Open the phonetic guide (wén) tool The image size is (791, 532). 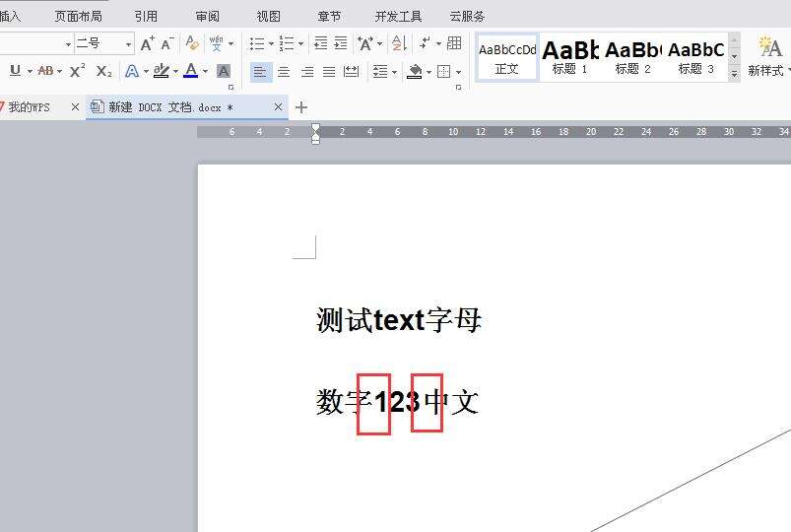(x=216, y=43)
